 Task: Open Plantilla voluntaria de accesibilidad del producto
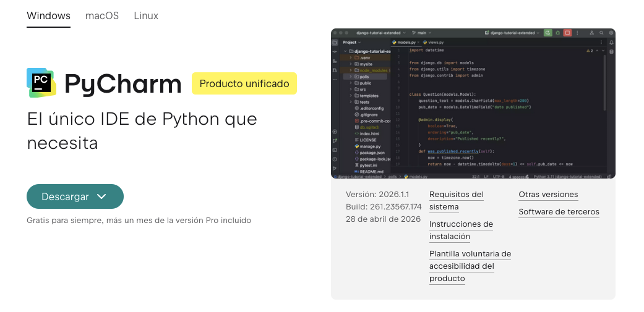470,266
